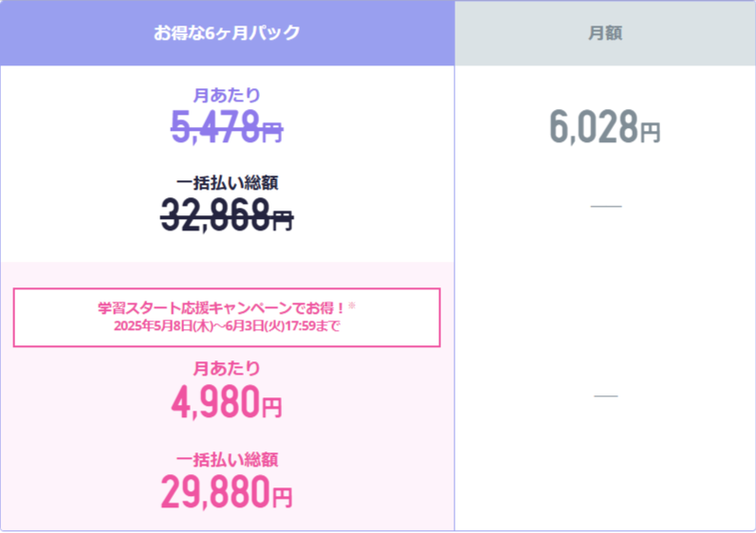Click the 6,028円 monthly plan price
The image size is (756, 533).
[604, 127]
